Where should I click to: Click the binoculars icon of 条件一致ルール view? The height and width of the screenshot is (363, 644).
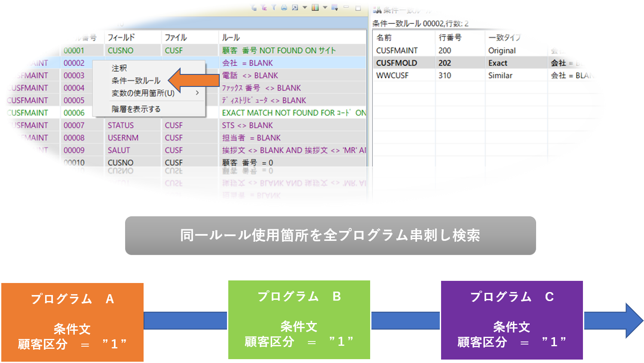point(377,10)
